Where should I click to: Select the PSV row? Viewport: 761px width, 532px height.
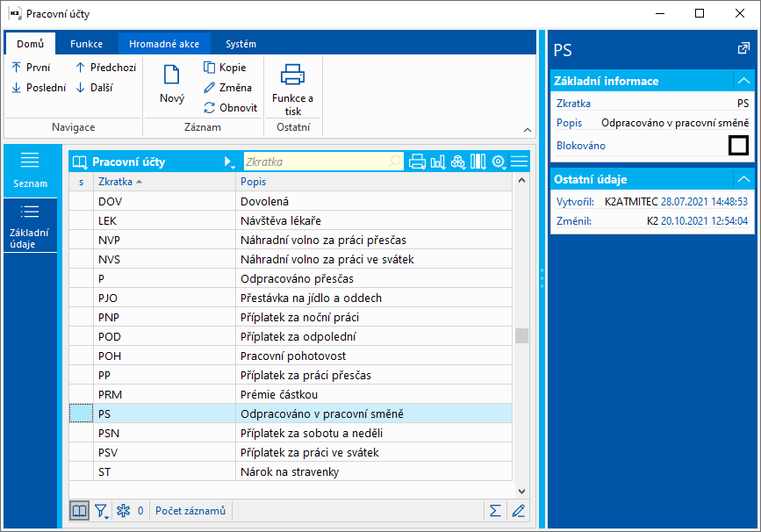click(x=291, y=452)
